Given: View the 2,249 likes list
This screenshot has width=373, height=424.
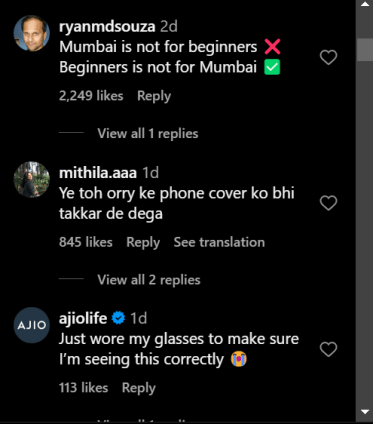Looking at the screenshot, I should [91, 96].
